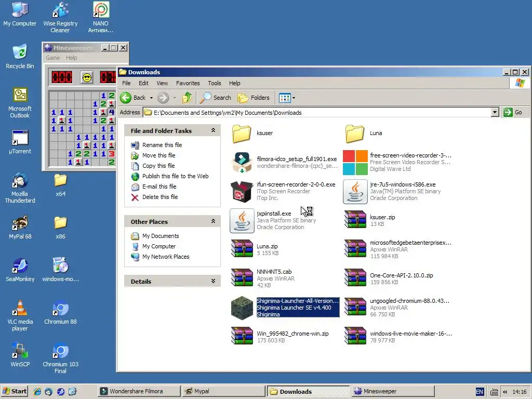Collapse the File and Folder Tasks panel
Image resolution: width=532 pixels, height=399 pixels.
(213, 130)
